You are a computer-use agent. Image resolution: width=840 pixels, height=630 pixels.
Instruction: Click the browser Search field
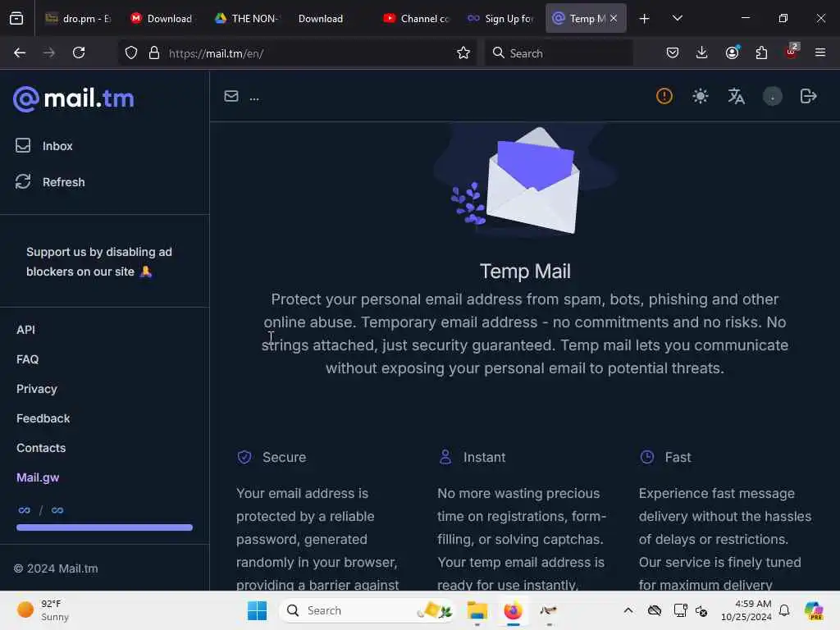coord(559,53)
